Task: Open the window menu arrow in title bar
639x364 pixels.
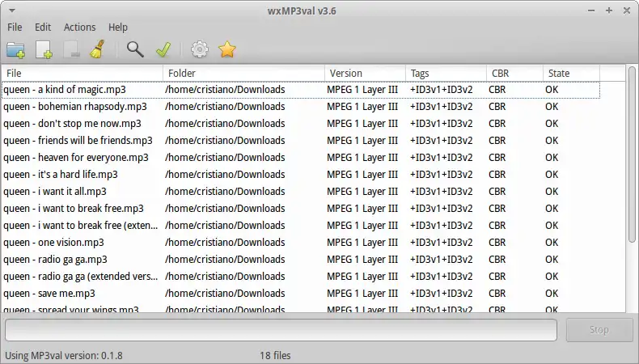Action: (12, 11)
